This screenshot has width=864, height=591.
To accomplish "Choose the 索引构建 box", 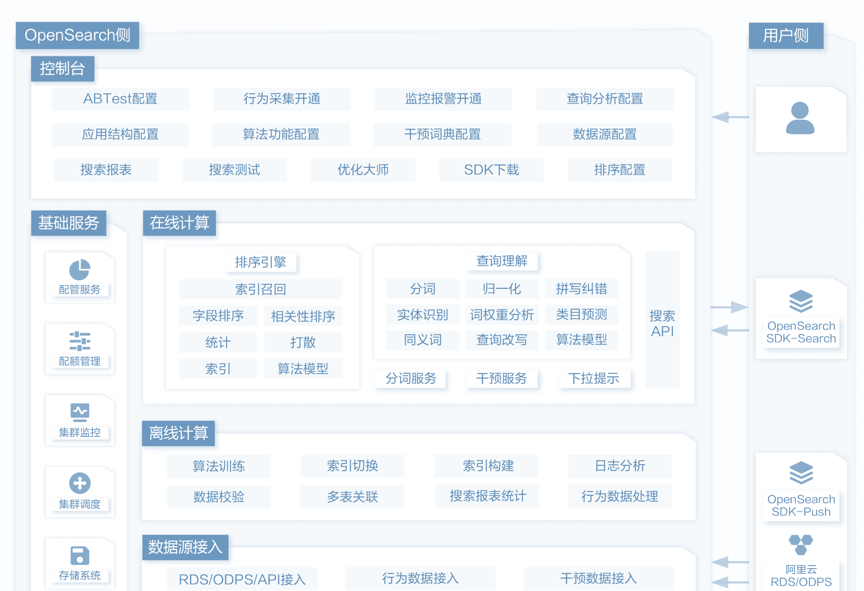I will [x=487, y=466].
